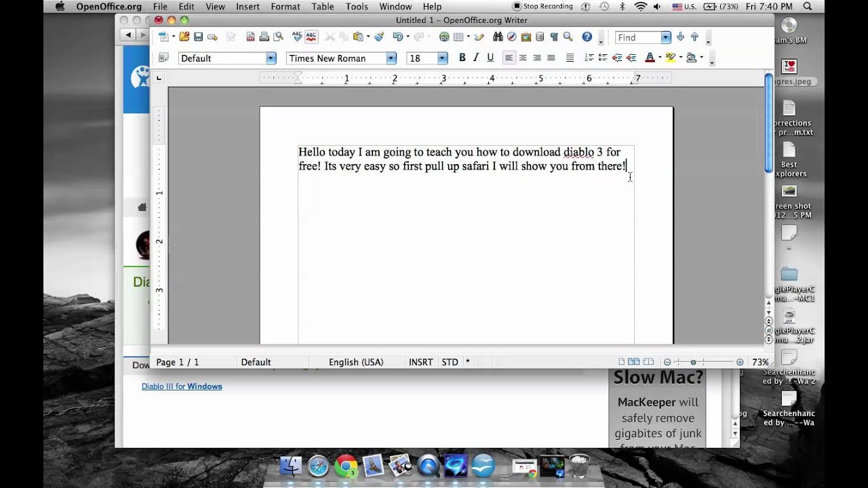Find previous with the up arrow

(x=694, y=37)
